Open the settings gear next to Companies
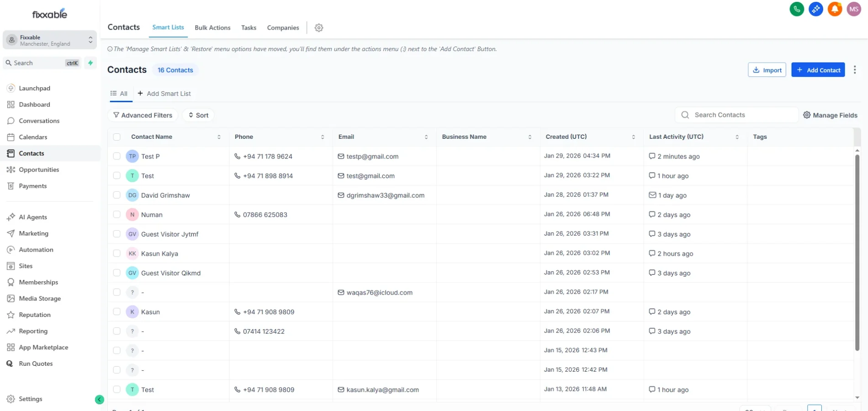Viewport: 868px width, 411px height. point(318,27)
